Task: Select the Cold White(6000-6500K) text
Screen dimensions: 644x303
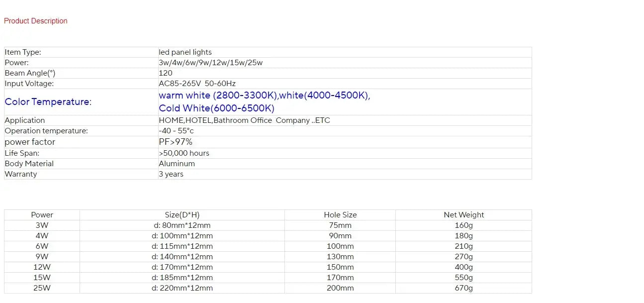Action: click(x=216, y=108)
